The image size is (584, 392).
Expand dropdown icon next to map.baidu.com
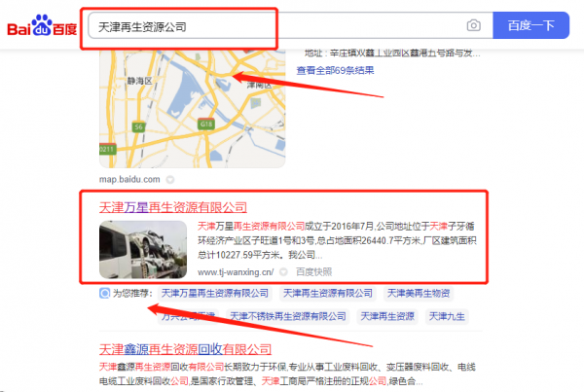[x=169, y=180]
